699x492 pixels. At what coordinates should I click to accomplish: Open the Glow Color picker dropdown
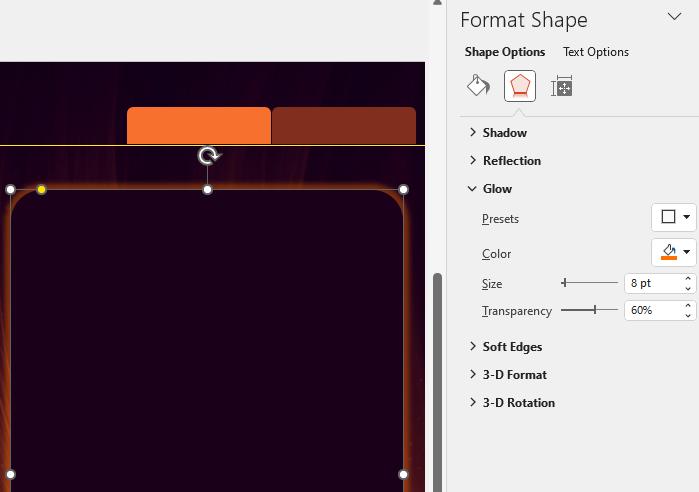(674, 252)
